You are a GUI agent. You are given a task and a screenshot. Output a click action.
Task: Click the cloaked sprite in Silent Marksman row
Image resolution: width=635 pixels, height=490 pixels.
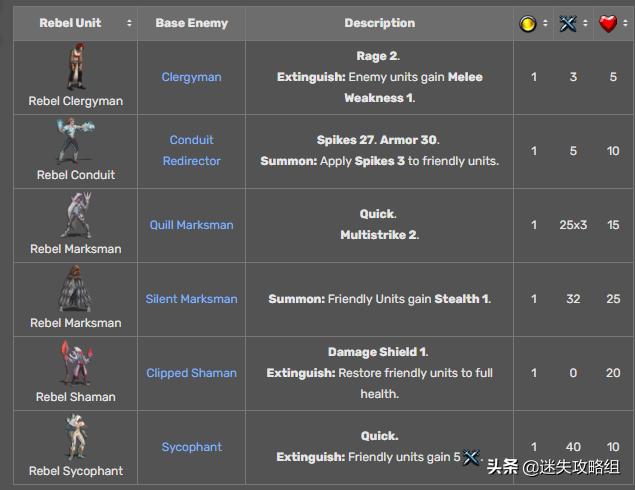(76, 289)
